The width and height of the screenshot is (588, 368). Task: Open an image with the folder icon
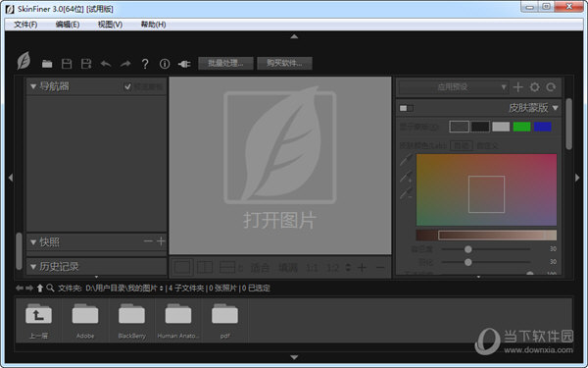[x=47, y=64]
